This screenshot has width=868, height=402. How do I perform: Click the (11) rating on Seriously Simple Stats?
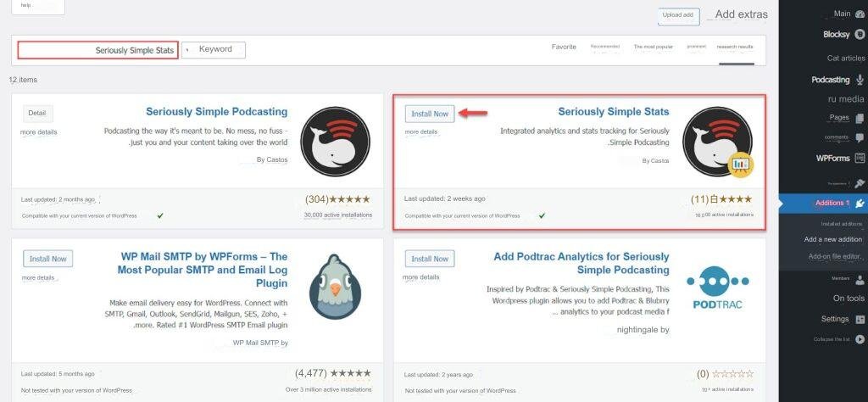pos(721,199)
